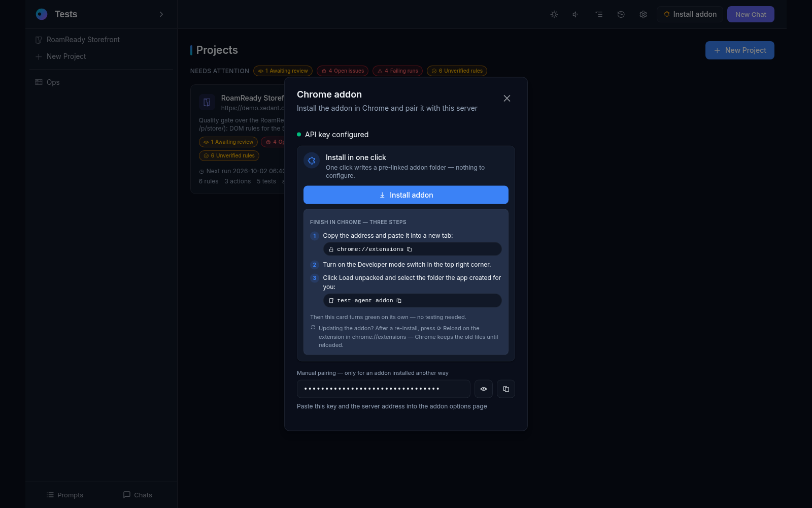The width and height of the screenshot is (812, 508).
Task: Click the RoamReady project card icon
Action: [207, 102]
